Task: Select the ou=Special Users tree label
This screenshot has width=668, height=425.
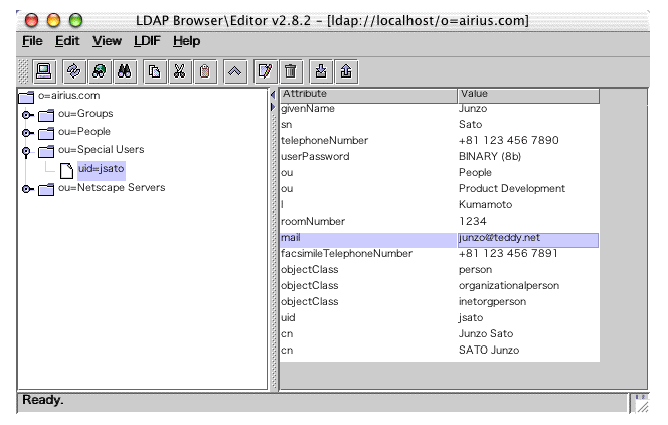Action: (101, 149)
